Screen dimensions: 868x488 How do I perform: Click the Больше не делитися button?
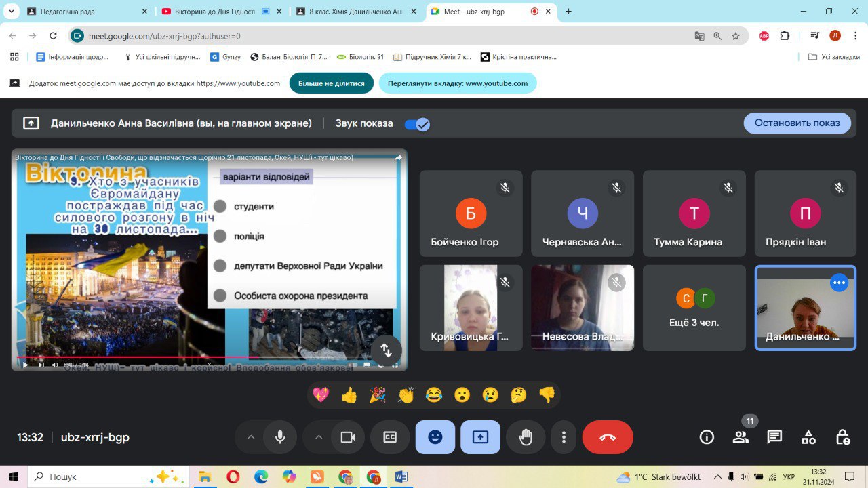click(x=332, y=83)
